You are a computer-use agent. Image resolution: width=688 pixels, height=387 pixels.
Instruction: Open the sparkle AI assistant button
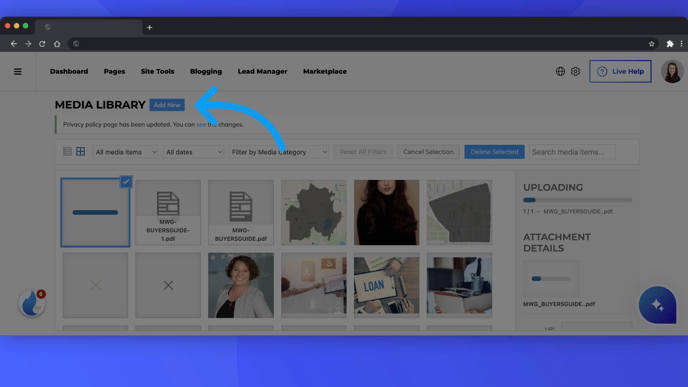point(657,305)
